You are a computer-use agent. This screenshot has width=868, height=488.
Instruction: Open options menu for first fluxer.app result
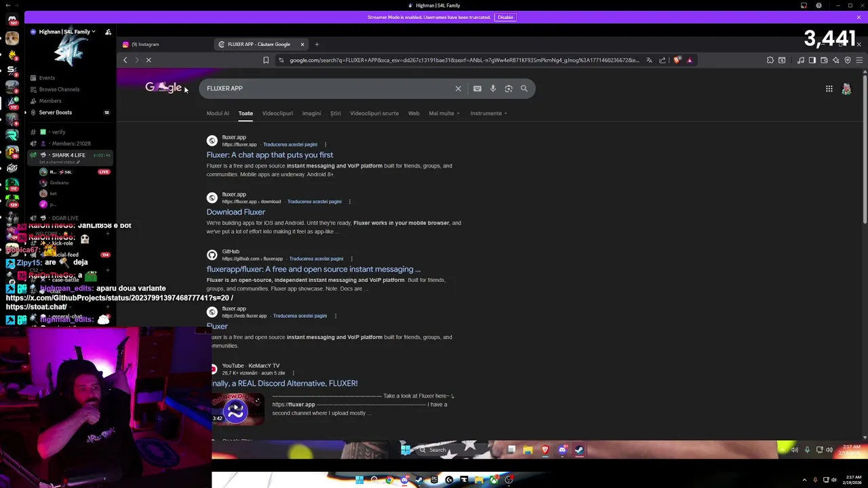(325, 144)
